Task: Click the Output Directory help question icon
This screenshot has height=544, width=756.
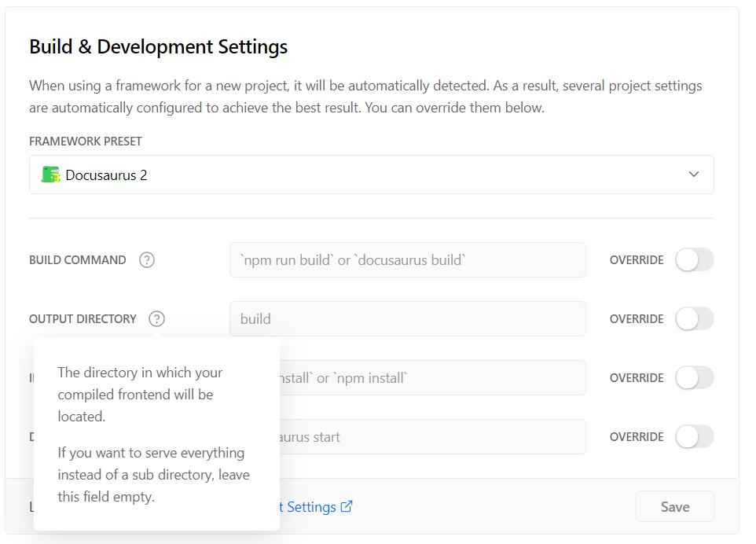Action: pyautogui.click(x=156, y=319)
